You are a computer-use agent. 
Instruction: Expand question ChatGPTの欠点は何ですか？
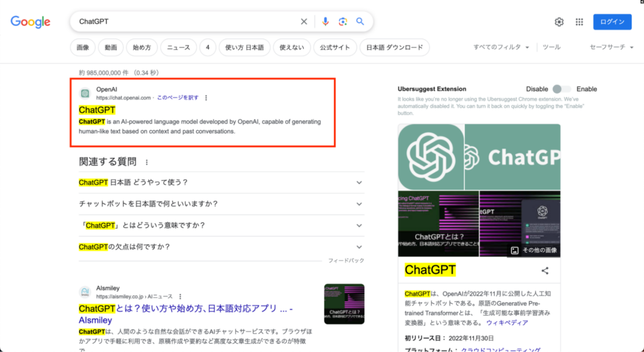(221, 247)
